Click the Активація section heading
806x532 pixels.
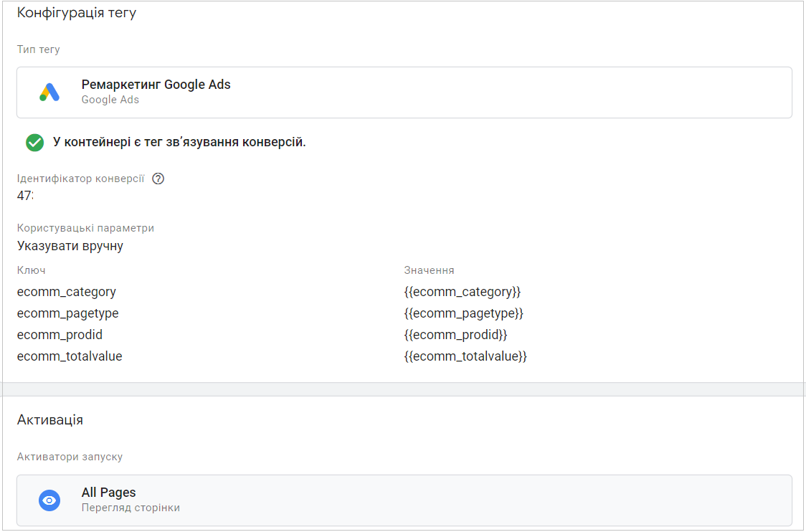[50, 420]
